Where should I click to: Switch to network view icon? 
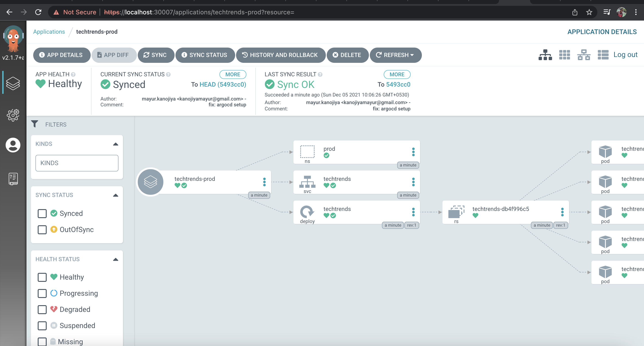tap(583, 55)
